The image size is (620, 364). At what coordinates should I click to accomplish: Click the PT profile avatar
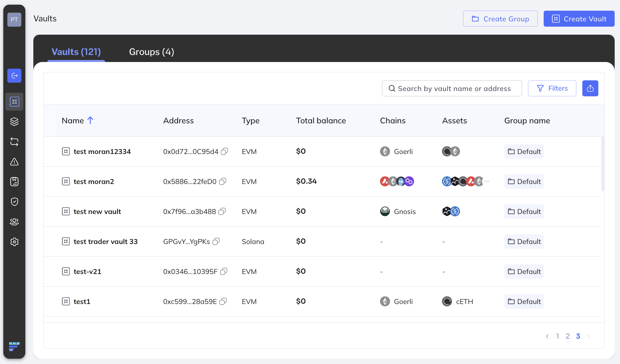pos(14,20)
